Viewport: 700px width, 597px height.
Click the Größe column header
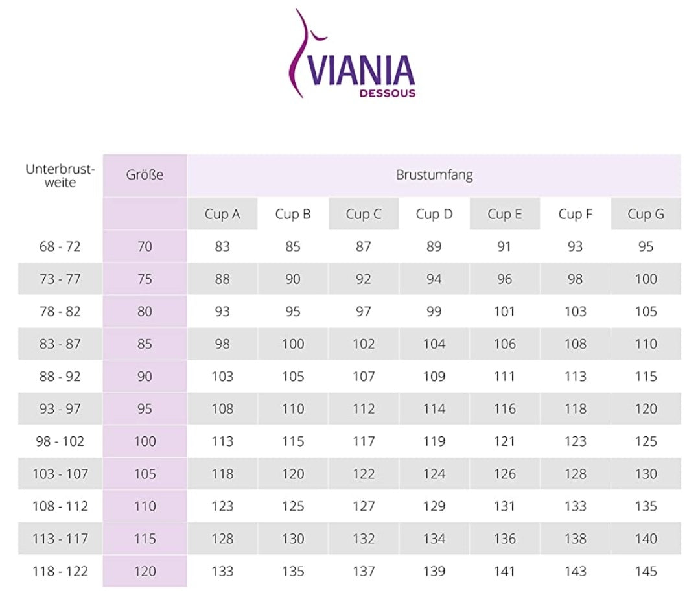pos(145,175)
